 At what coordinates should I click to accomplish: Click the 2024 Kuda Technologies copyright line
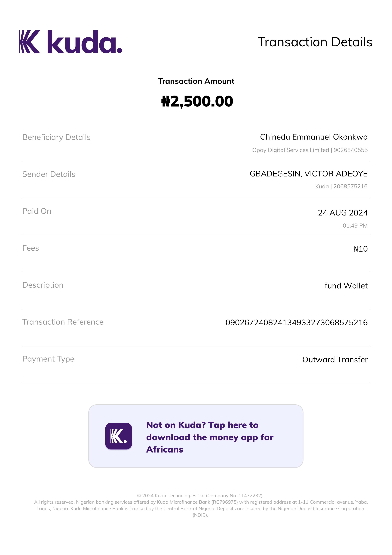tap(200, 496)
